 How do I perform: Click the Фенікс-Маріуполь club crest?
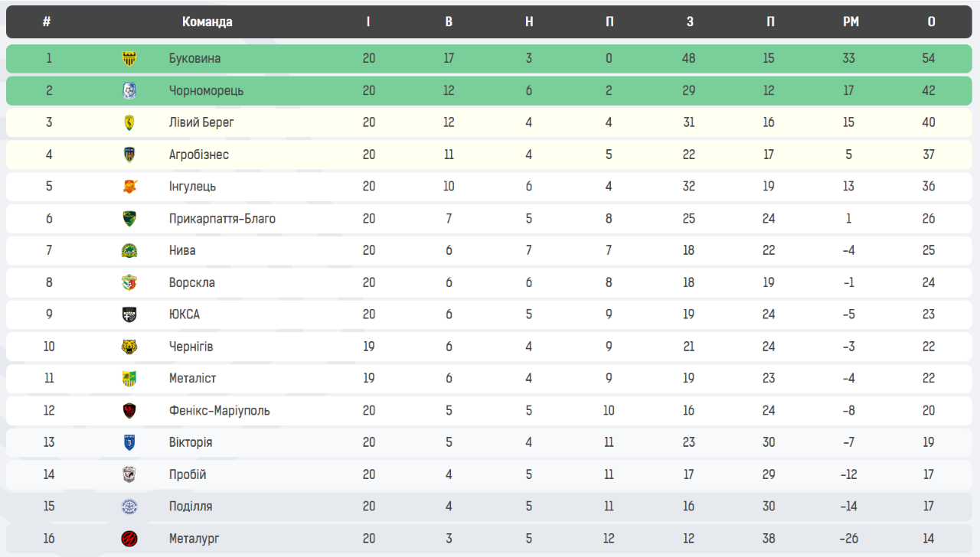click(x=129, y=411)
